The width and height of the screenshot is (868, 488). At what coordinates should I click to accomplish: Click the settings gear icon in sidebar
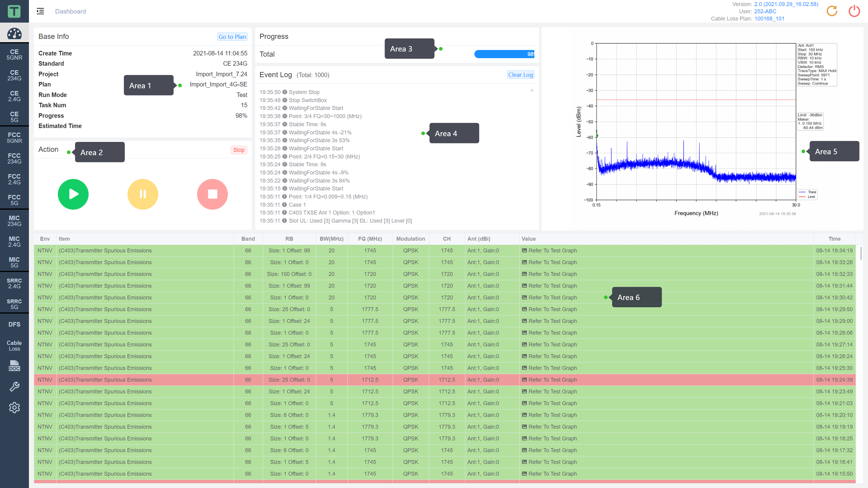[x=15, y=408]
